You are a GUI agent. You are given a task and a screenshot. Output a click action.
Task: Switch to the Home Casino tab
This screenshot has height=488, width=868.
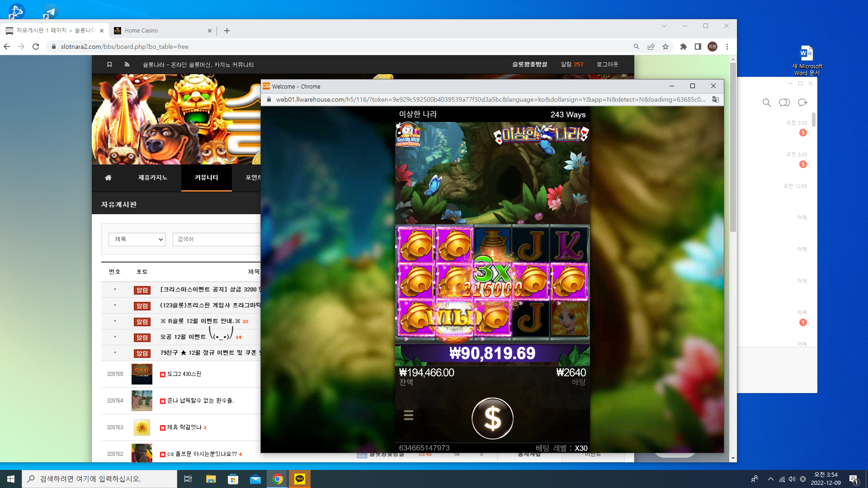tap(163, 31)
